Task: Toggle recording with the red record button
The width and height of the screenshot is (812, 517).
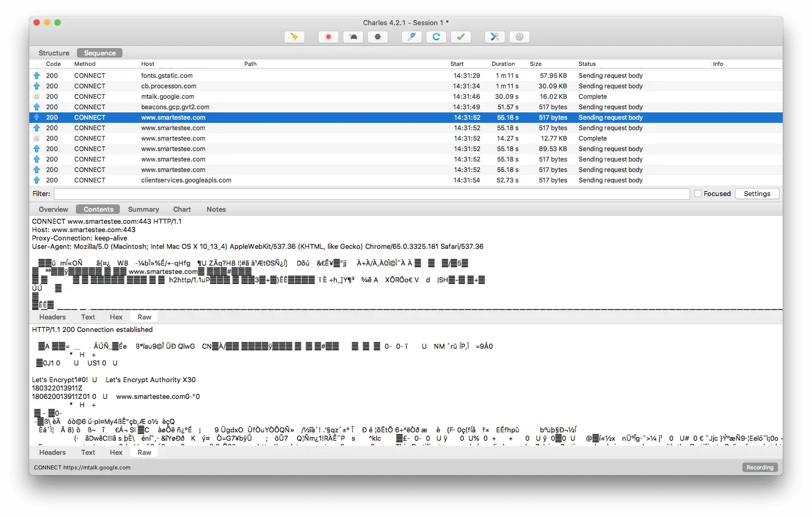Action: (x=329, y=37)
